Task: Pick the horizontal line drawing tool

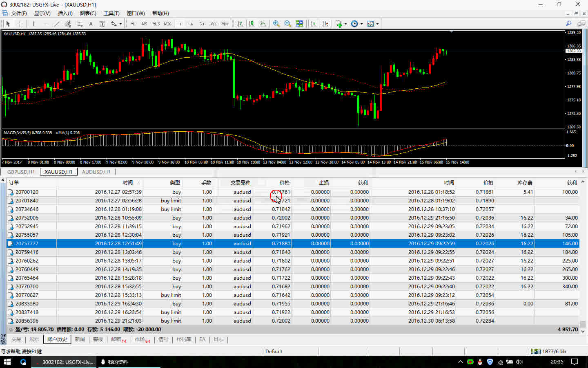Action: (45, 24)
